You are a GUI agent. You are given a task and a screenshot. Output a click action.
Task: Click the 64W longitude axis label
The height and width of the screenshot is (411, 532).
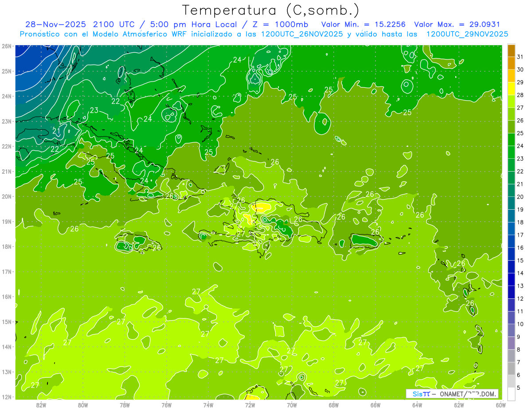pos(417,404)
